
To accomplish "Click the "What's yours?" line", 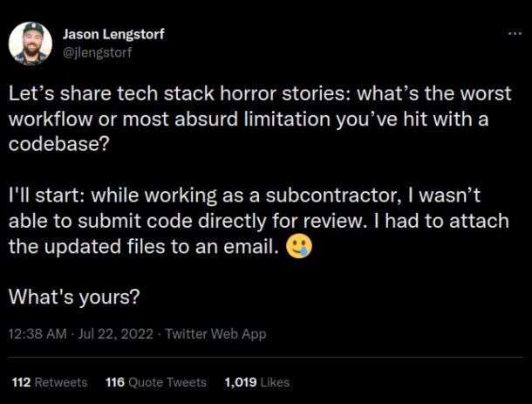I will 74,297.
